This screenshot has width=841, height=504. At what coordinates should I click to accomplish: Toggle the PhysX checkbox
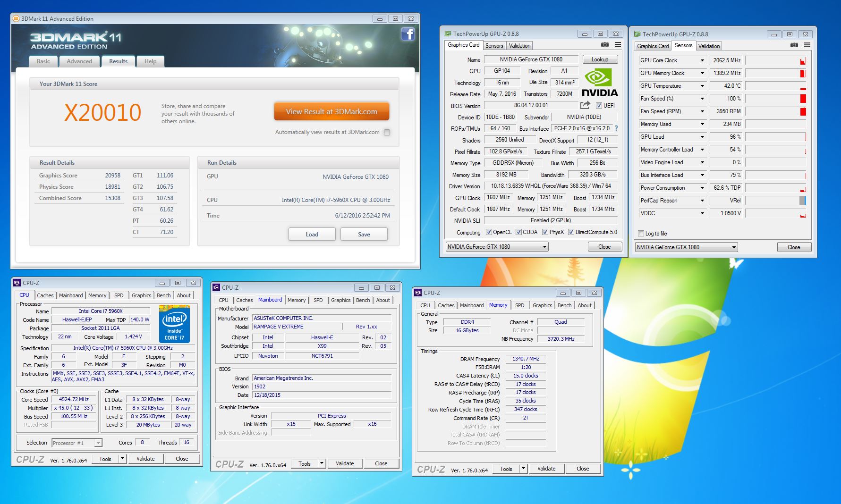point(545,232)
